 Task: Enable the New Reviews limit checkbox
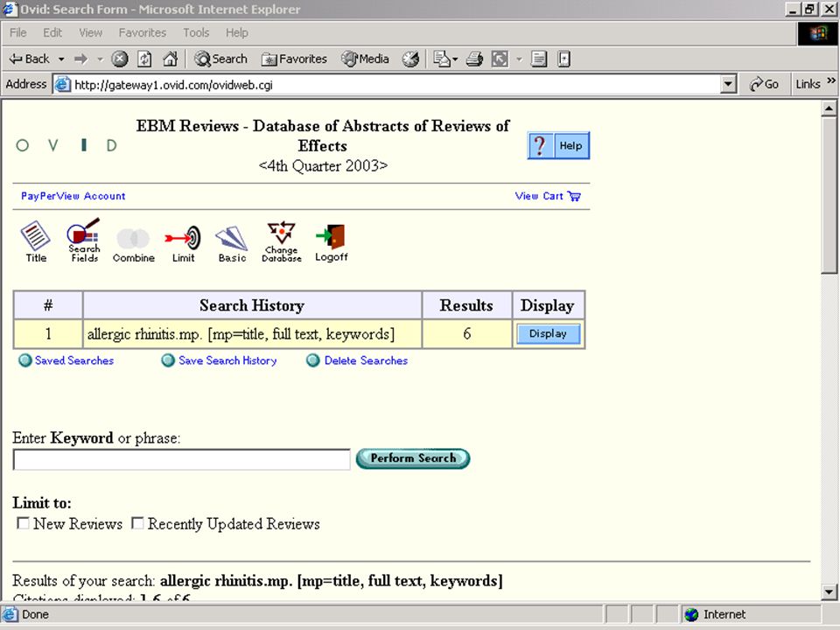(x=23, y=523)
